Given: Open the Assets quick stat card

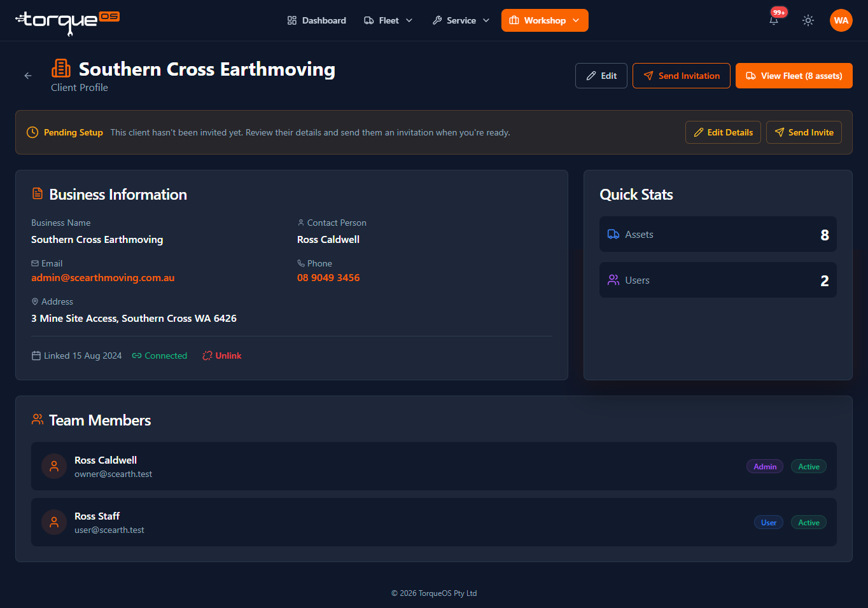Looking at the screenshot, I should (718, 234).
